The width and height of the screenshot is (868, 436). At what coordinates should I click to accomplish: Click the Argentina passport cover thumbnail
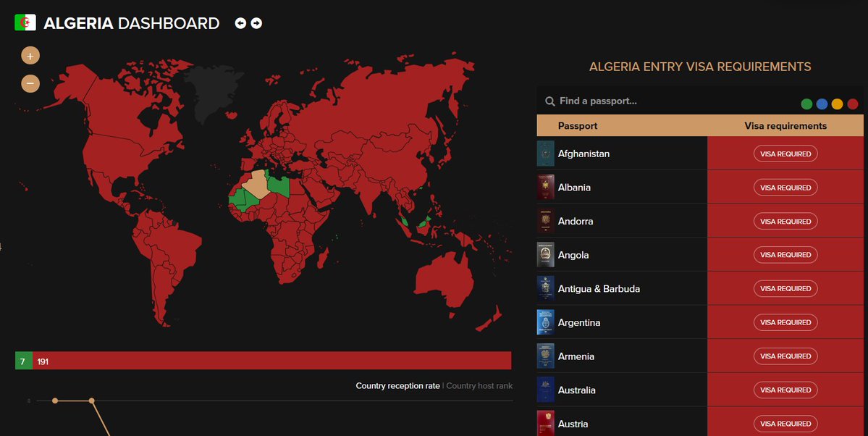tap(545, 322)
